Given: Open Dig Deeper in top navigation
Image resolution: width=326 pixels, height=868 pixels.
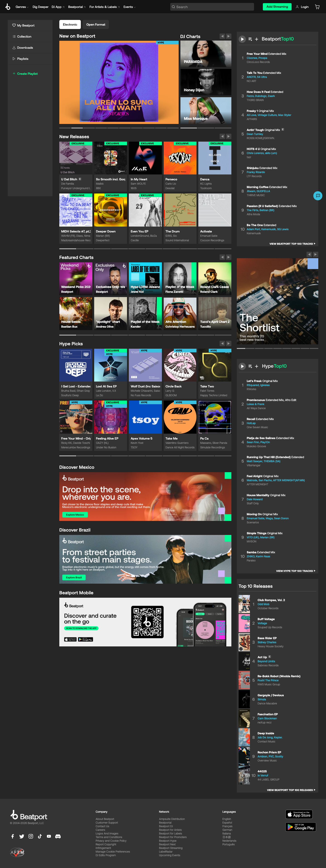Looking at the screenshot, I should pos(41,7).
